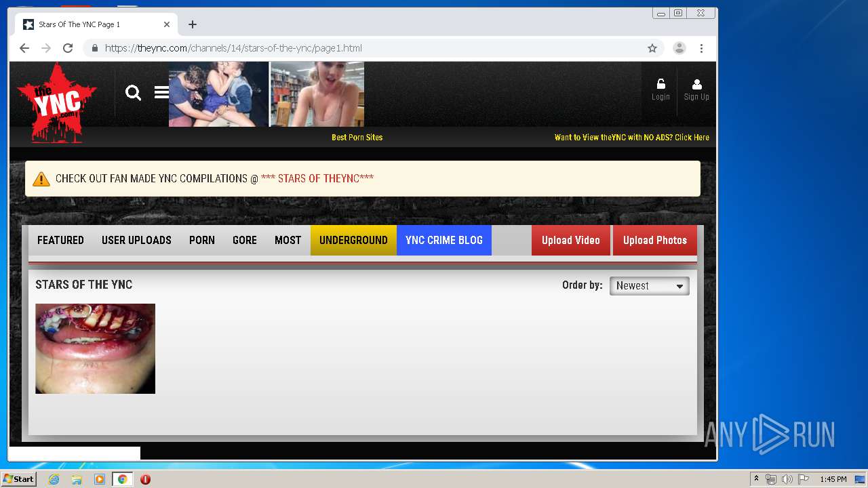The image size is (868, 488).
Task: Follow the STARS OF THEYNC link
Action: [317, 178]
